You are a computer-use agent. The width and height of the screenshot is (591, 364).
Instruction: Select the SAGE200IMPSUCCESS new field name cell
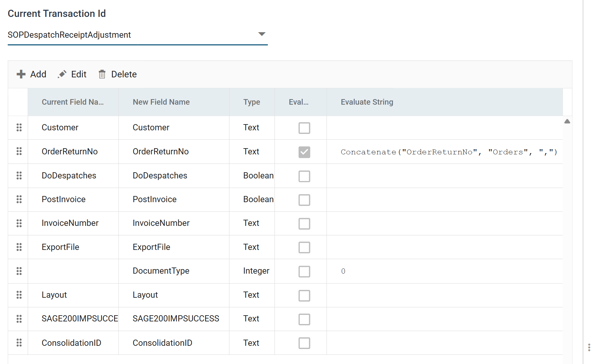pyautogui.click(x=174, y=319)
